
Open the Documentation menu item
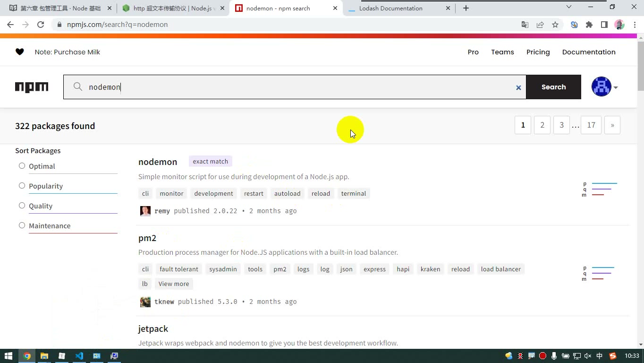click(589, 52)
